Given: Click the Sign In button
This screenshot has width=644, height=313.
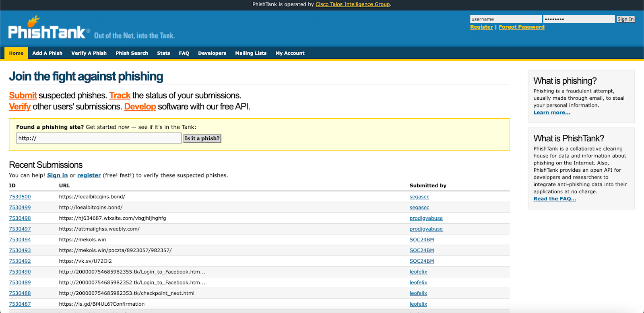Looking at the screenshot, I should (x=625, y=19).
